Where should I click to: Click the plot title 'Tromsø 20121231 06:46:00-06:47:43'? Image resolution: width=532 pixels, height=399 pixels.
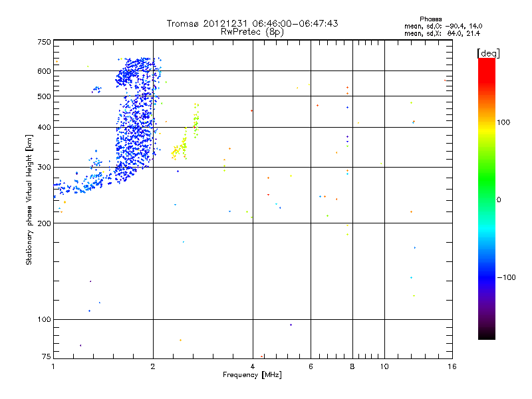(252, 23)
